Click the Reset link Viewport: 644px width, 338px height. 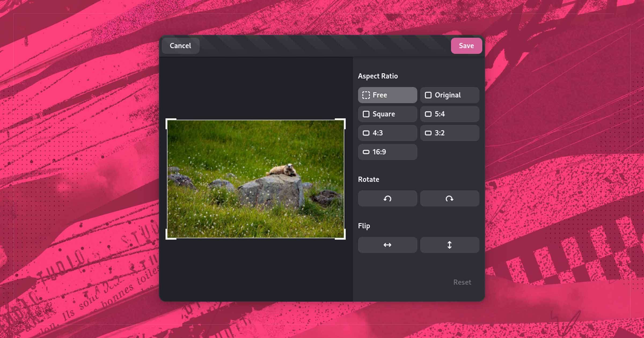tap(462, 282)
